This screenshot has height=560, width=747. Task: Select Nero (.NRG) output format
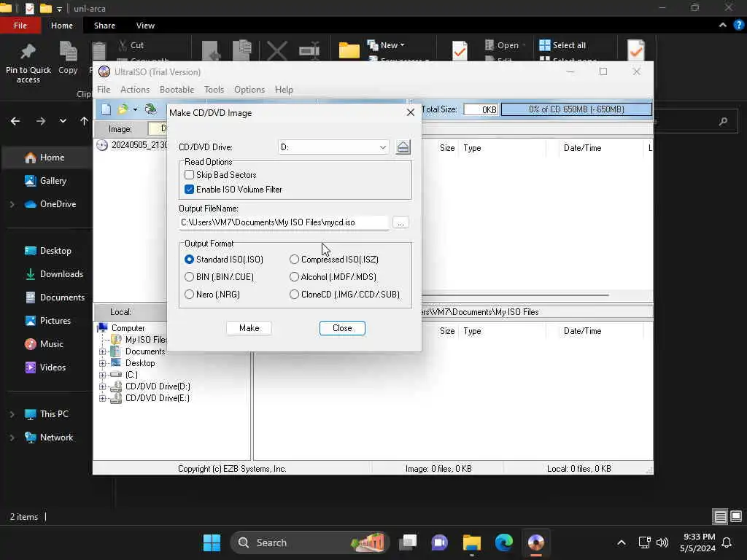(189, 295)
